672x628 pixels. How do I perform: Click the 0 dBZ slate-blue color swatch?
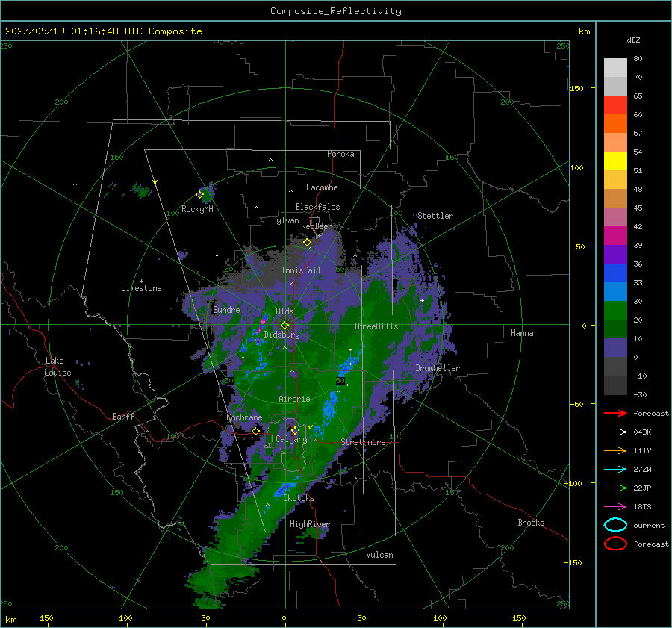[x=615, y=348]
